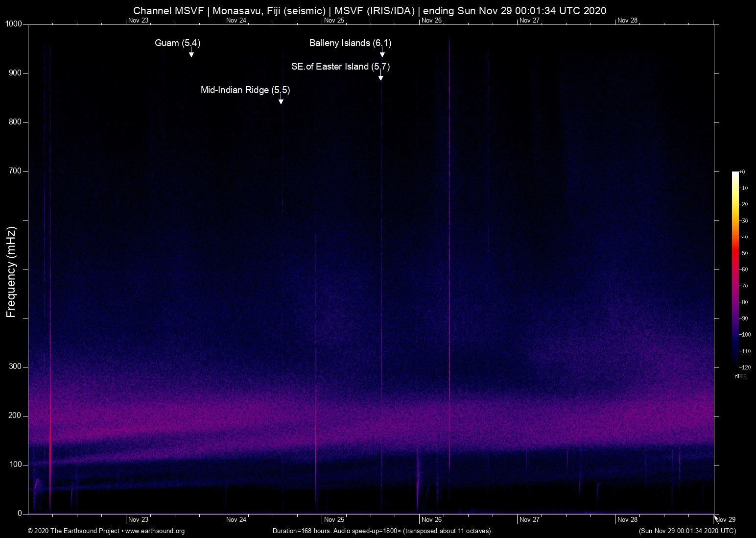The height and width of the screenshot is (538, 756).
Task: Click the 200 mHz frequency axis tick label
Action: (15, 416)
